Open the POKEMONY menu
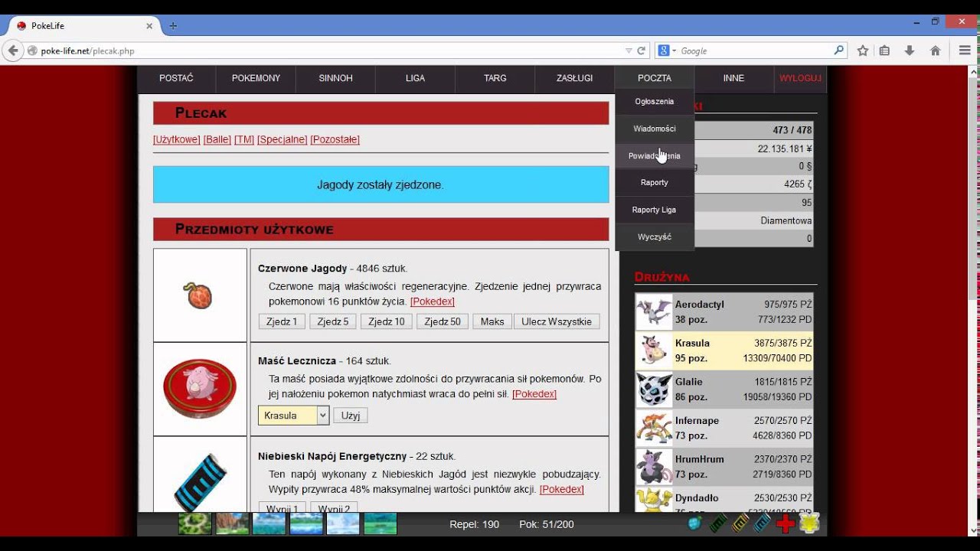 256,78
